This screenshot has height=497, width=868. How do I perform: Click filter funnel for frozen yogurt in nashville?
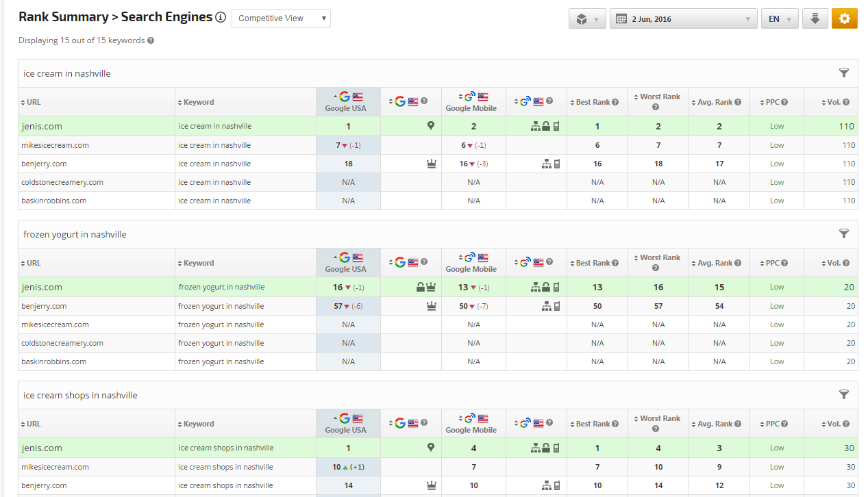pyautogui.click(x=844, y=234)
